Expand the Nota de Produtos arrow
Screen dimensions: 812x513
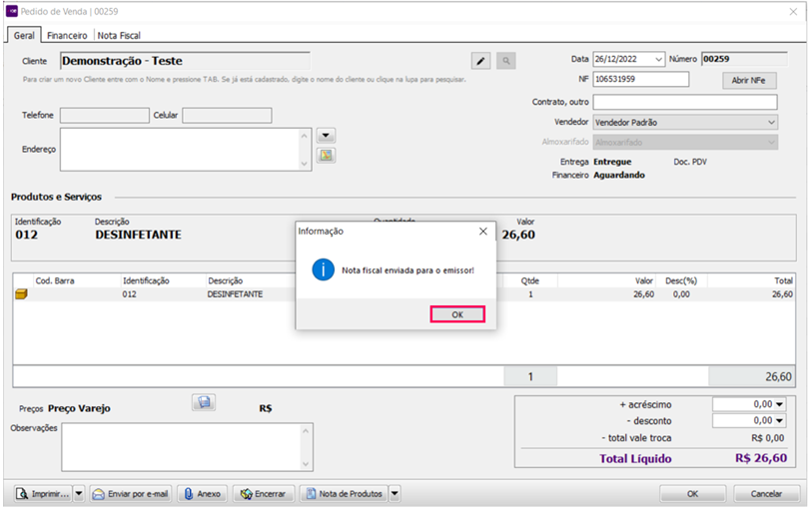[x=394, y=493]
